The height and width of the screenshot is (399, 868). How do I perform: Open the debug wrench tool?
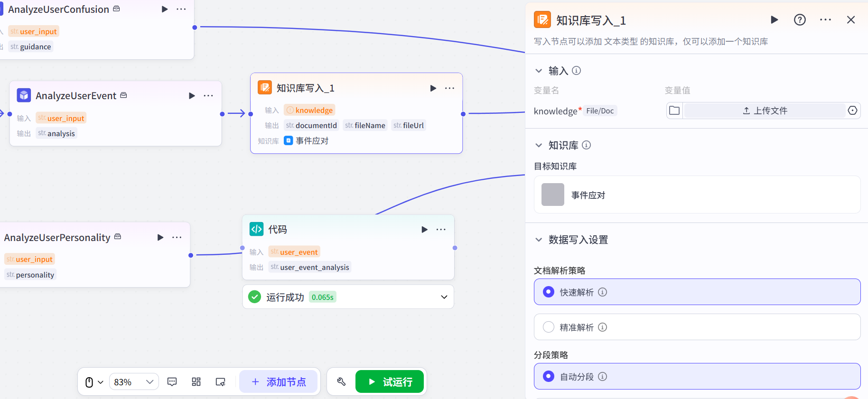(341, 382)
